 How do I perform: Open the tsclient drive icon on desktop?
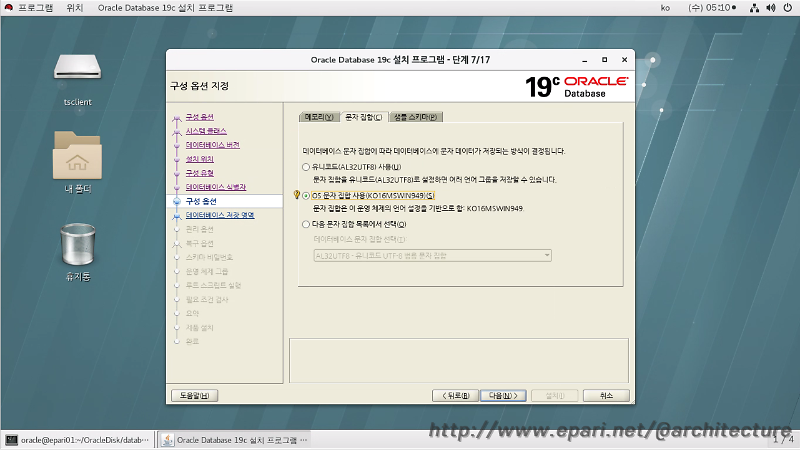(78, 67)
